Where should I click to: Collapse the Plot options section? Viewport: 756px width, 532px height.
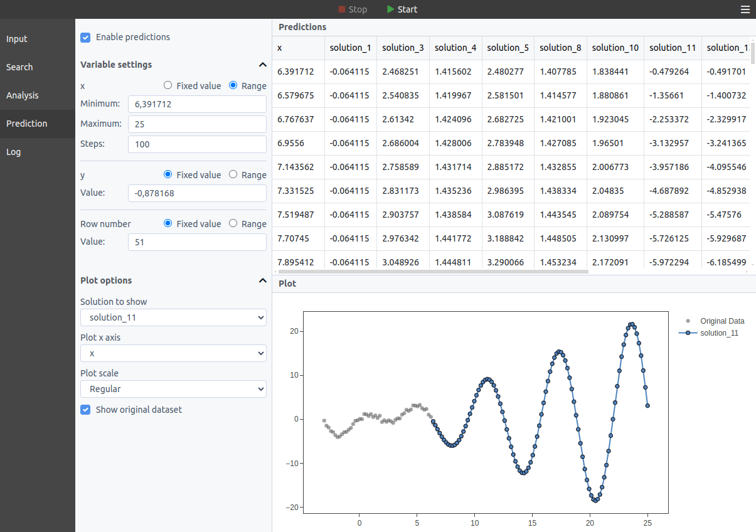262,280
